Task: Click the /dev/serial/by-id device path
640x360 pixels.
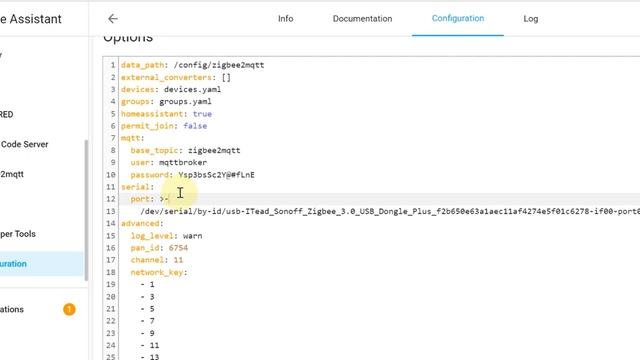Action: [x=390, y=211]
